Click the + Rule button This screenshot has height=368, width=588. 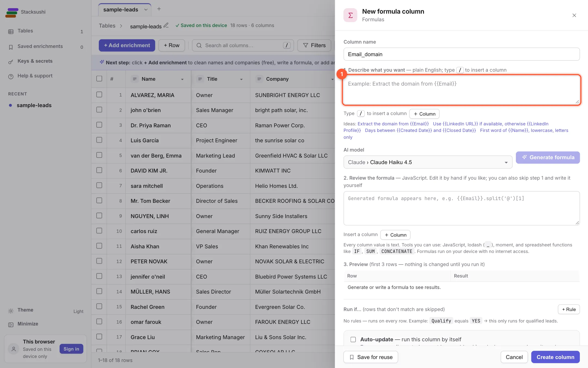click(569, 309)
